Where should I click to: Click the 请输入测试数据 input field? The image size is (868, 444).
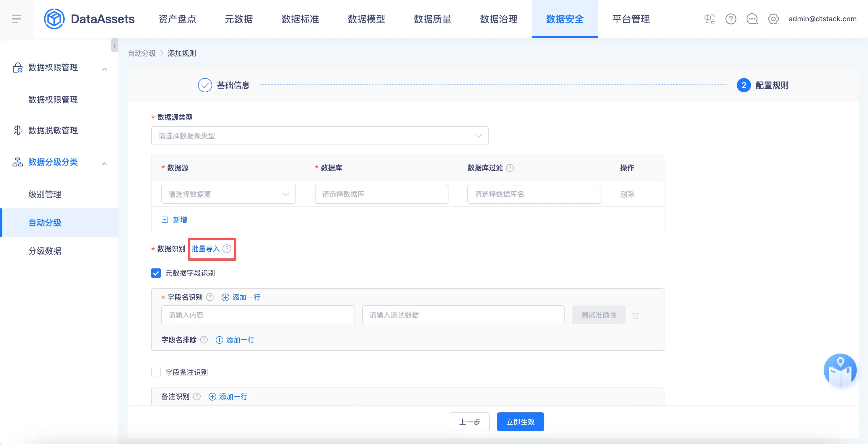[x=463, y=315]
